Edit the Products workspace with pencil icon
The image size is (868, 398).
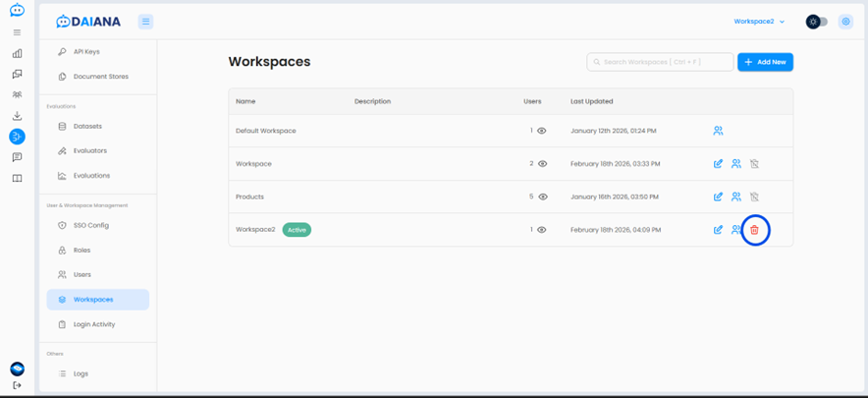tap(718, 197)
